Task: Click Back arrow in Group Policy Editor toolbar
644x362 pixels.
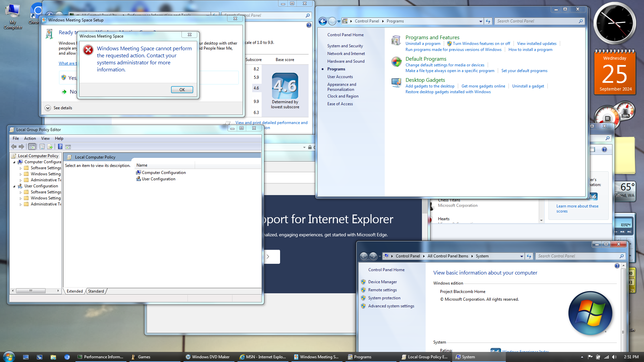Action: click(14, 147)
